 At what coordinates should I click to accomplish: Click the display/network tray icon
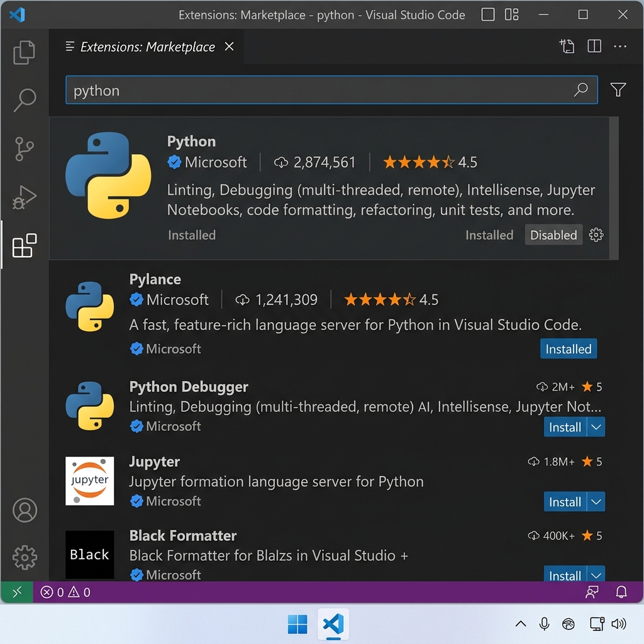[597, 624]
